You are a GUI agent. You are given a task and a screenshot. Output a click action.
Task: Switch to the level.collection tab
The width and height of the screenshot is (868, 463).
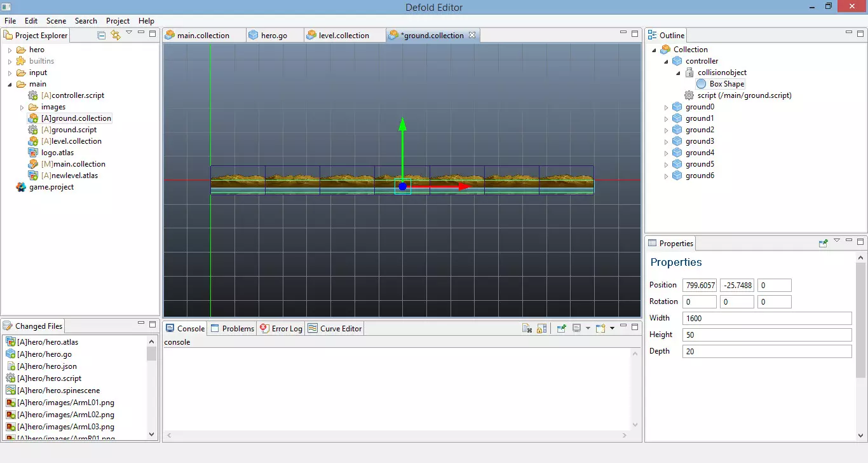pos(343,36)
